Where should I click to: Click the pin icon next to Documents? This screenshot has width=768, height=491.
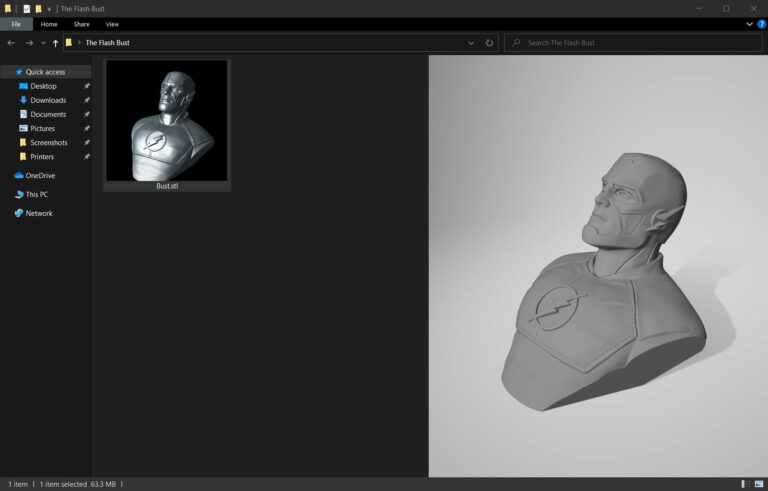87,115
